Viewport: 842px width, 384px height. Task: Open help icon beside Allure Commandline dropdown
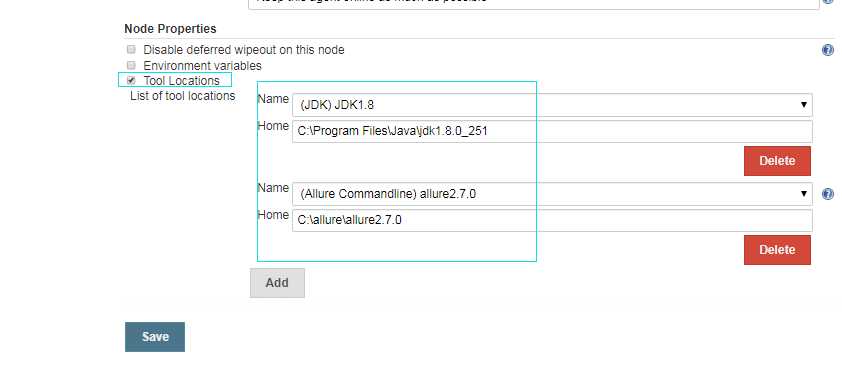[828, 194]
